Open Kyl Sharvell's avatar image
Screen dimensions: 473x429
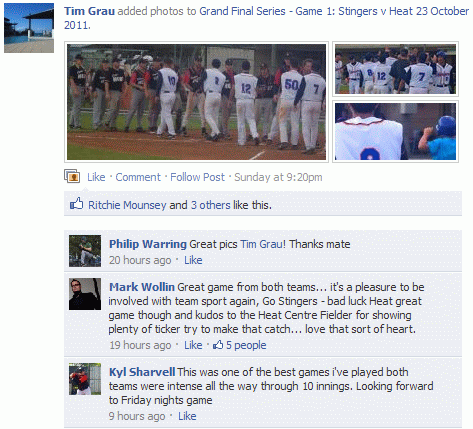tap(85, 379)
